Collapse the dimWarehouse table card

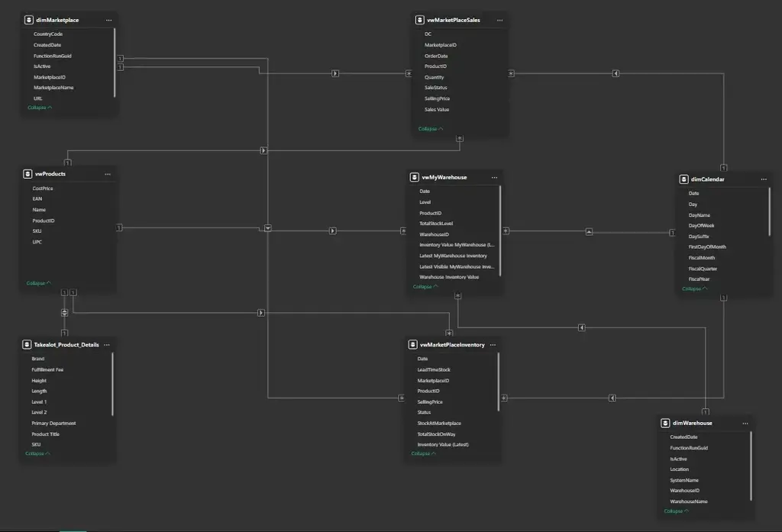click(677, 511)
